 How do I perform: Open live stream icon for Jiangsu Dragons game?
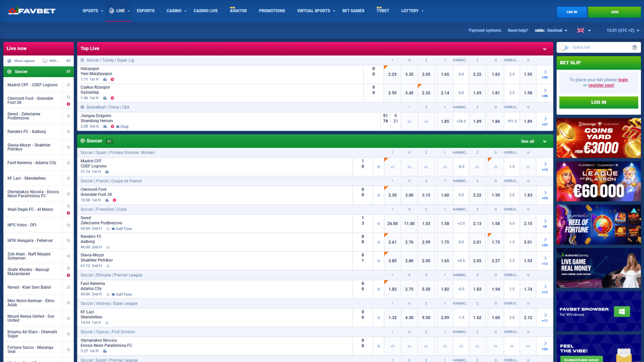[x=112, y=126]
